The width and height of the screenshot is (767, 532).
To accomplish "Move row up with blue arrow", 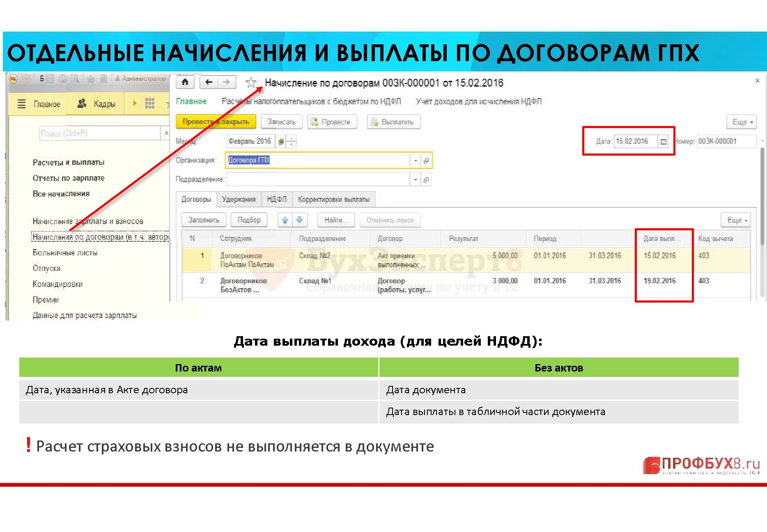I will (285, 220).
